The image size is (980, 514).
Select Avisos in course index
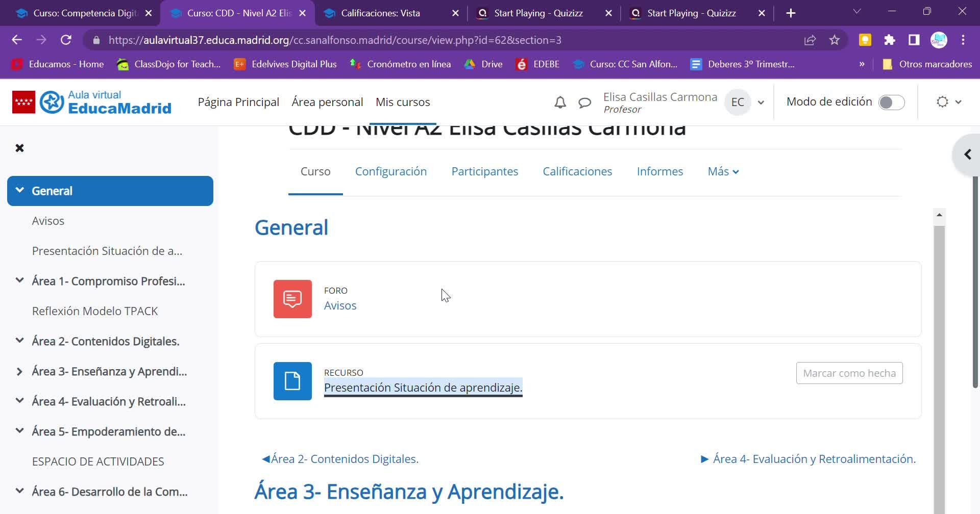click(48, 221)
